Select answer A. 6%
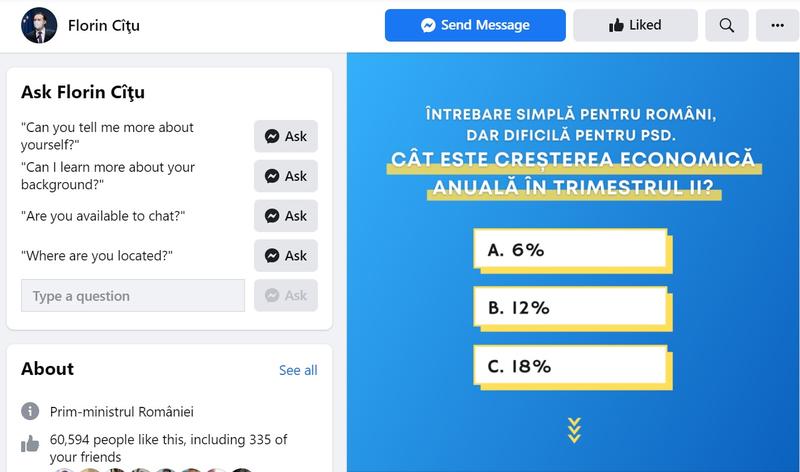 568,250
